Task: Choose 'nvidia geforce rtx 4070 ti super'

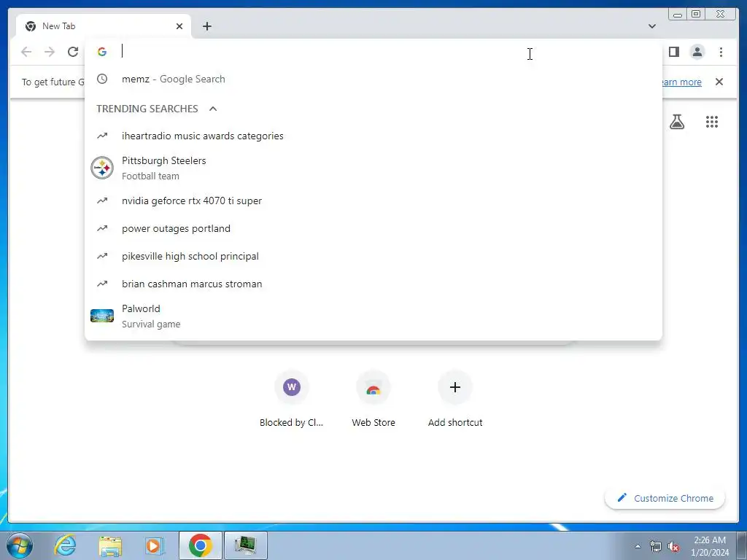Action: [373, 201]
